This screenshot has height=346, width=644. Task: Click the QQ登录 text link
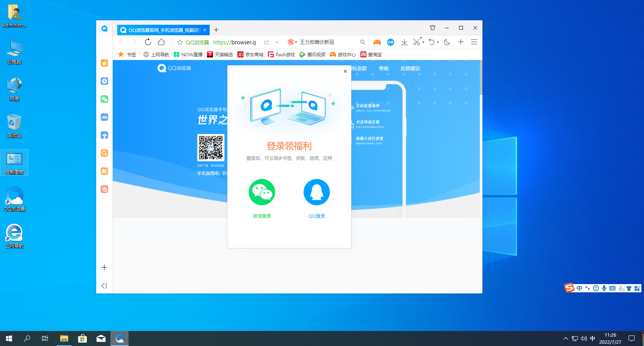coord(317,216)
